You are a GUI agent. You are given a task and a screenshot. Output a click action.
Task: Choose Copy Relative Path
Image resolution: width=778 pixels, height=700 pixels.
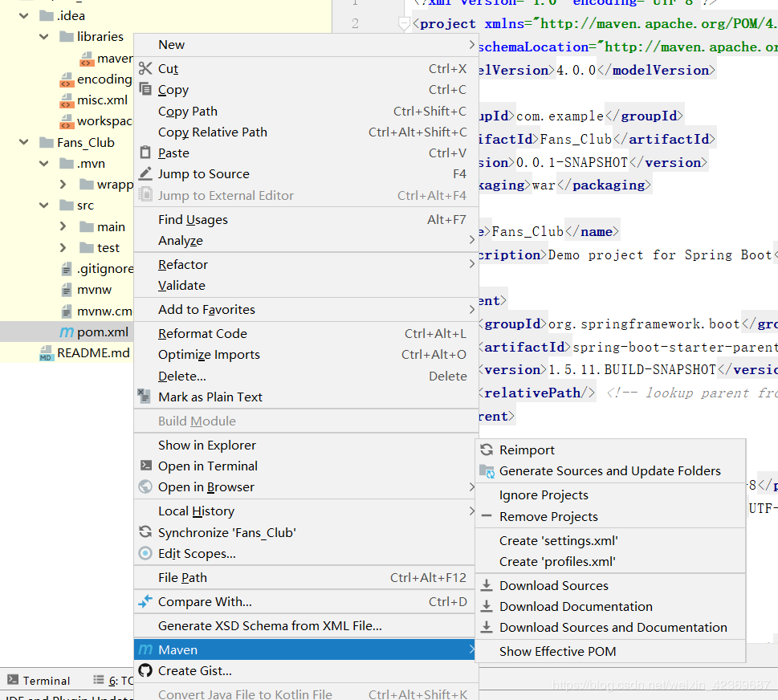click(306, 132)
